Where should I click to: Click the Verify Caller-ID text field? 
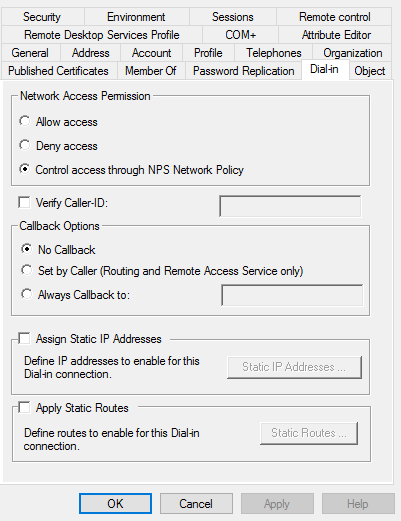tap(290, 206)
